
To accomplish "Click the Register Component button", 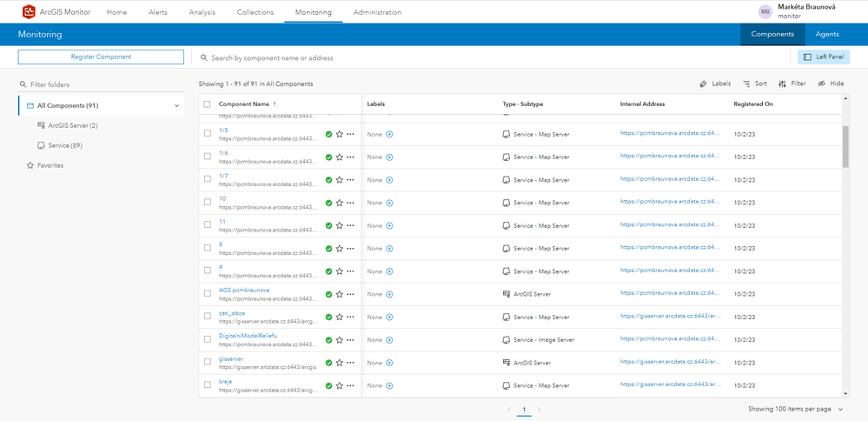I will (101, 57).
